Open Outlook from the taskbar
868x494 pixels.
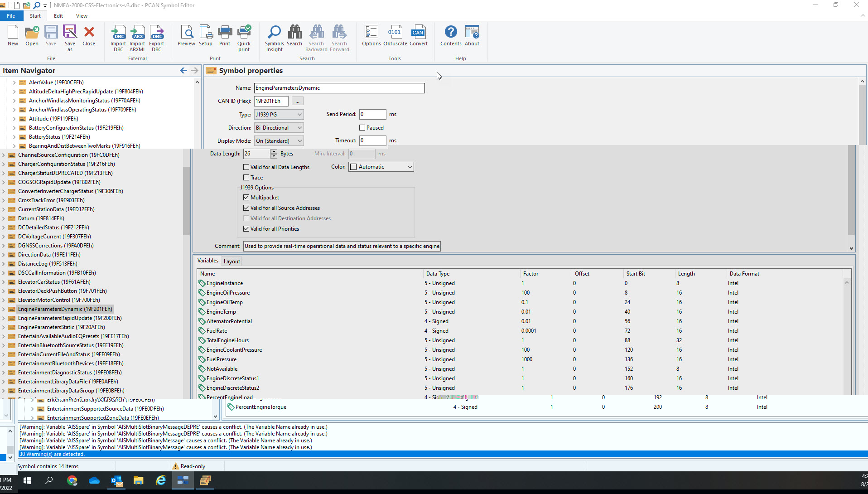116,480
